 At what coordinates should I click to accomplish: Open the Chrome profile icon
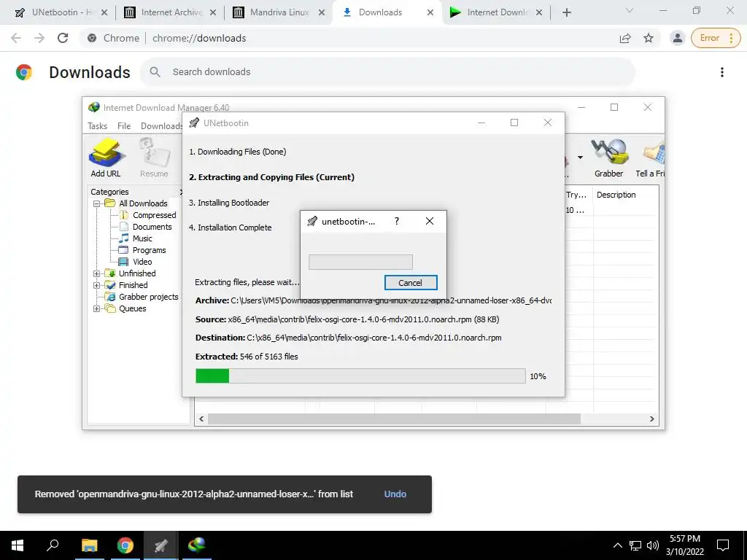[x=677, y=38]
